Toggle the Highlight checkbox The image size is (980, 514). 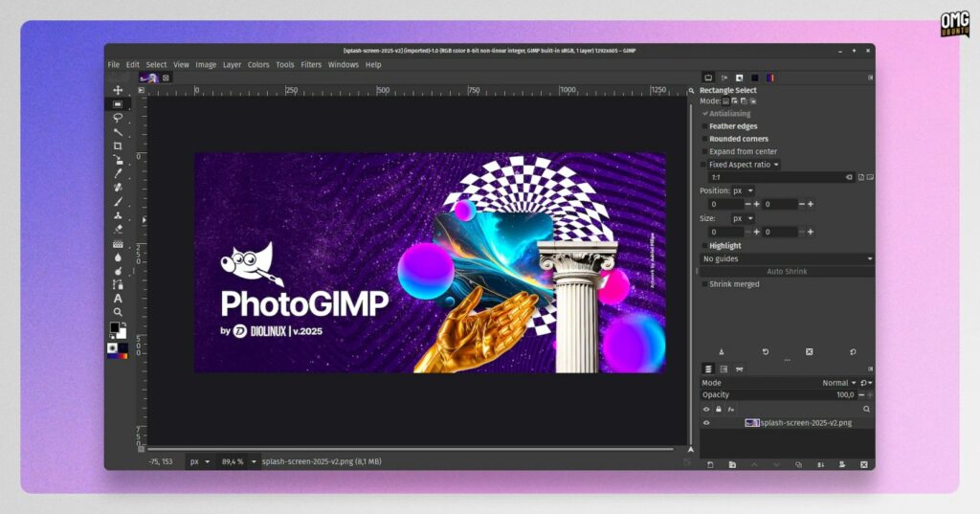705,246
